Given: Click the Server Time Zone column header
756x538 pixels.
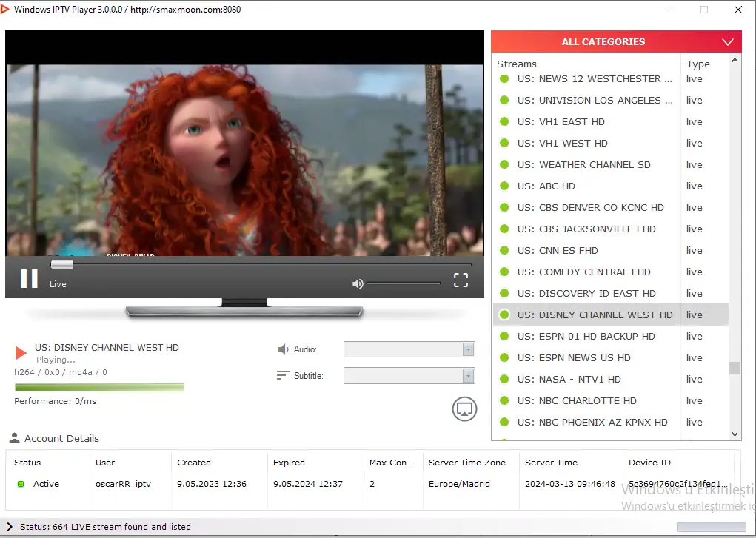Looking at the screenshot, I should click(x=467, y=463).
